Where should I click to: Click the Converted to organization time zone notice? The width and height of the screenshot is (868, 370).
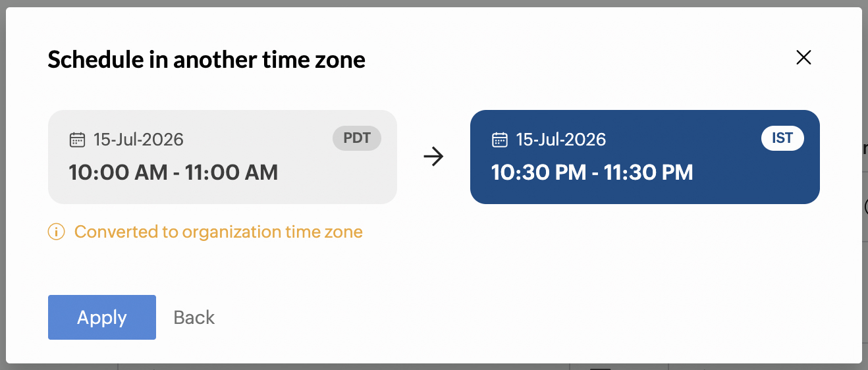click(219, 232)
